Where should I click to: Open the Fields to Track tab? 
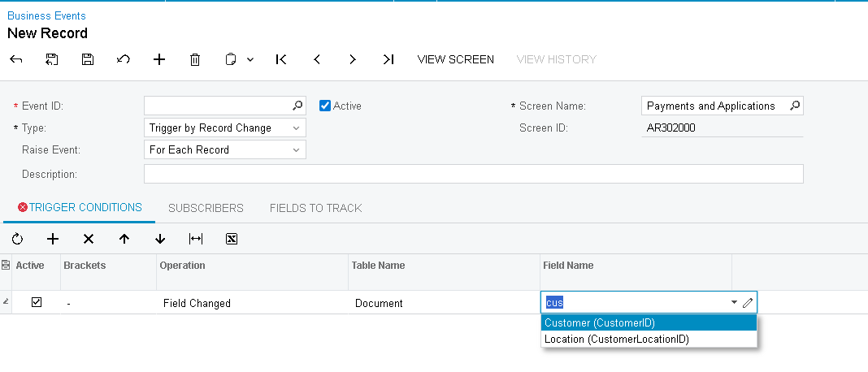(x=315, y=208)
